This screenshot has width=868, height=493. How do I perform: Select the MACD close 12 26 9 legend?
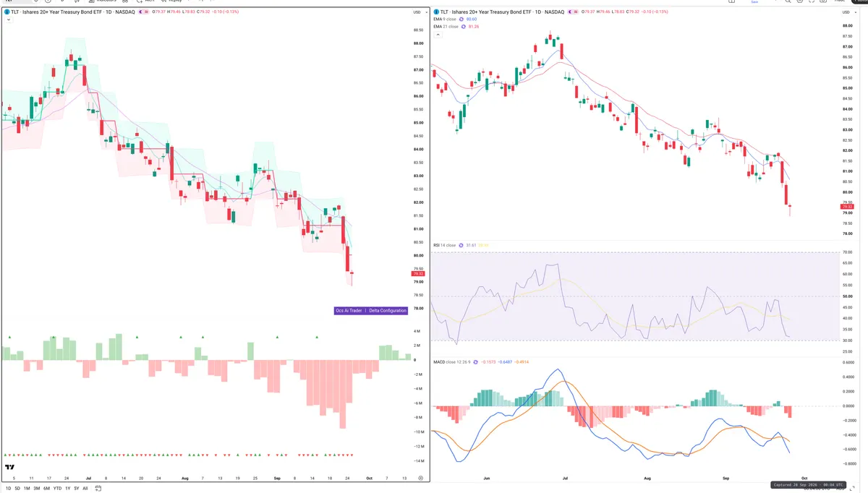pos(452,362)
